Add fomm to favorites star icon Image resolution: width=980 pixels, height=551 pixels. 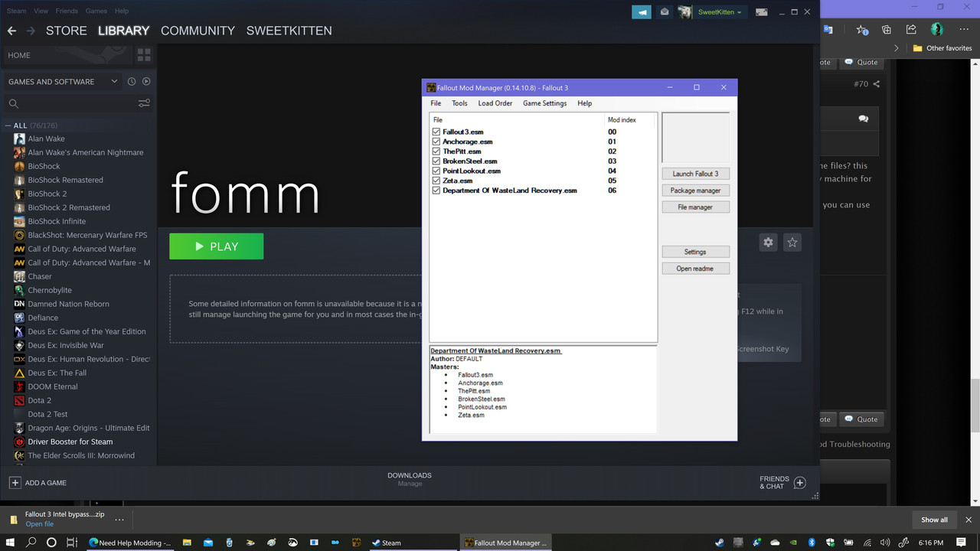[x=792, y=242]
